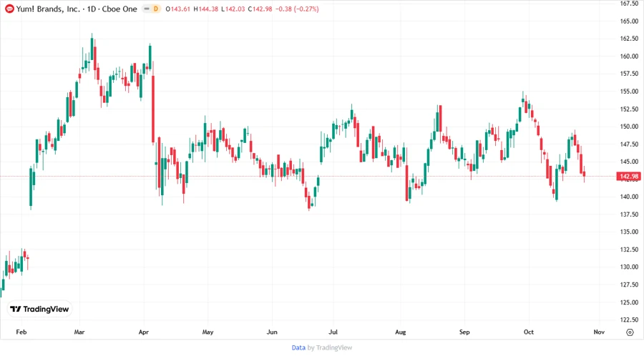Click the 160.00 price axis label
Screen dimensions: 644x356
point(629,56)
